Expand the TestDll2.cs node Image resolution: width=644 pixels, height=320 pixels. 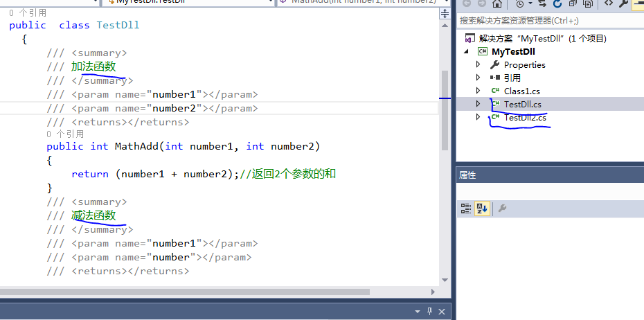pos(478,116)
